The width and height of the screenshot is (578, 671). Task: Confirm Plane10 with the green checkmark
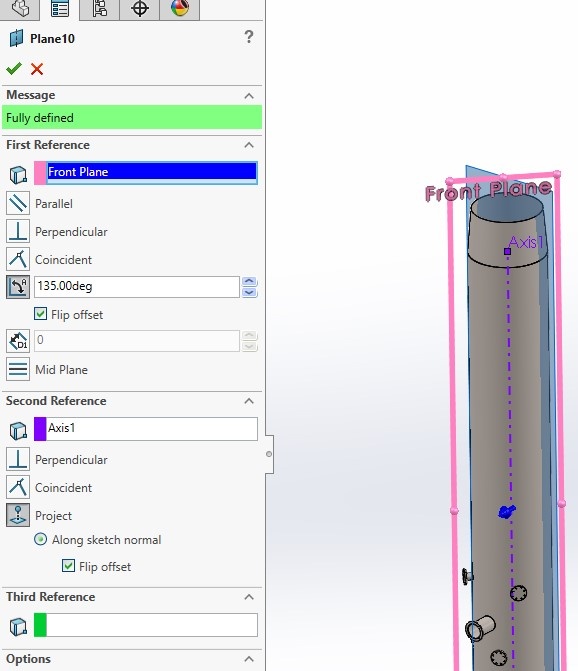pos(14,68)
